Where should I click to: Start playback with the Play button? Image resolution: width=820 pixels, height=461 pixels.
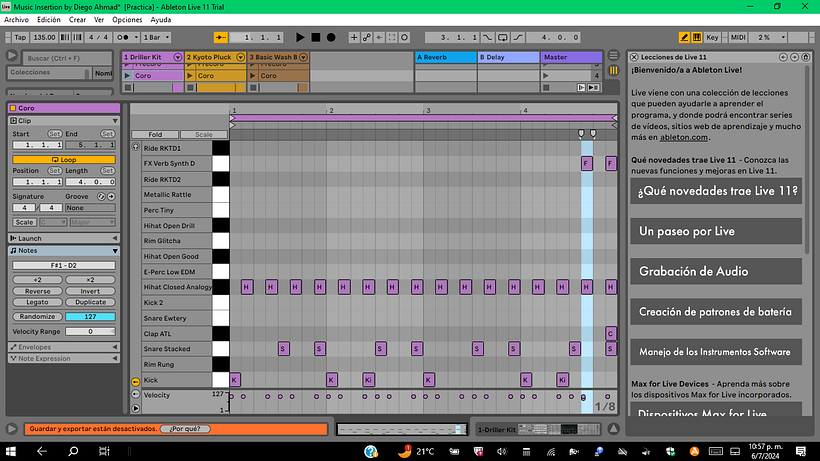tap(300, 37)
